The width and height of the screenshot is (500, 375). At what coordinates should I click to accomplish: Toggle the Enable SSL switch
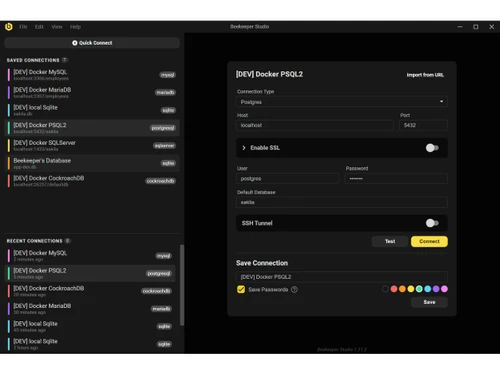(x=432, y=148)
